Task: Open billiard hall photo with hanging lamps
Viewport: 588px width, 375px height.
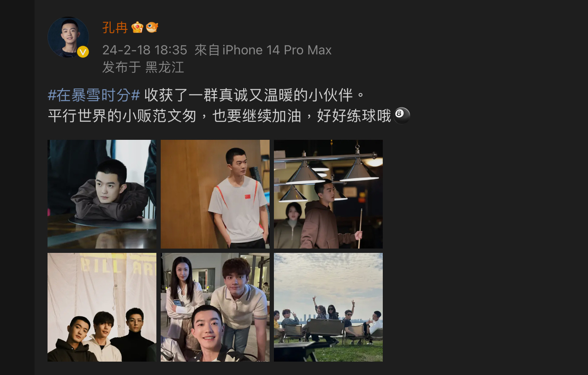Action: 328,194
